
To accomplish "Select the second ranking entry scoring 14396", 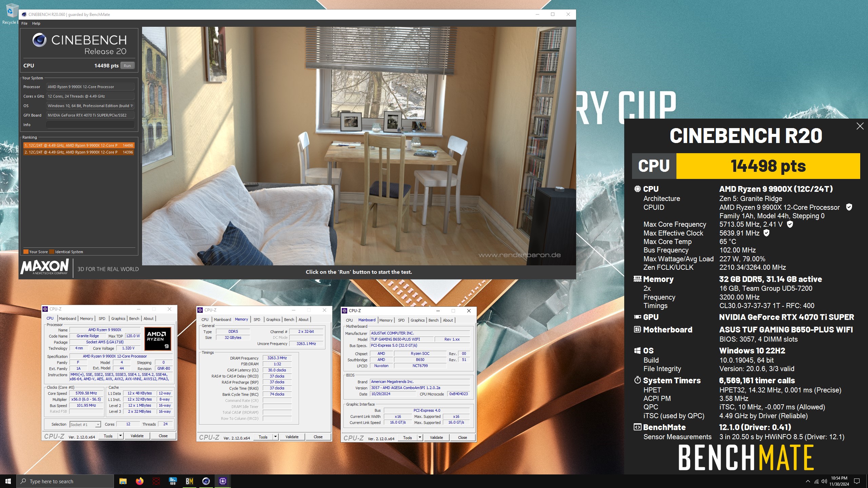I will click(79, 152).
